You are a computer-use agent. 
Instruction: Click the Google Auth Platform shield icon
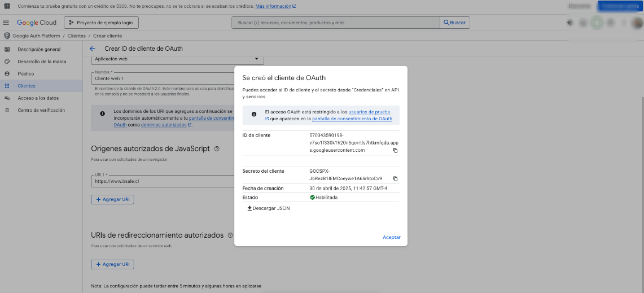(7, 36)
